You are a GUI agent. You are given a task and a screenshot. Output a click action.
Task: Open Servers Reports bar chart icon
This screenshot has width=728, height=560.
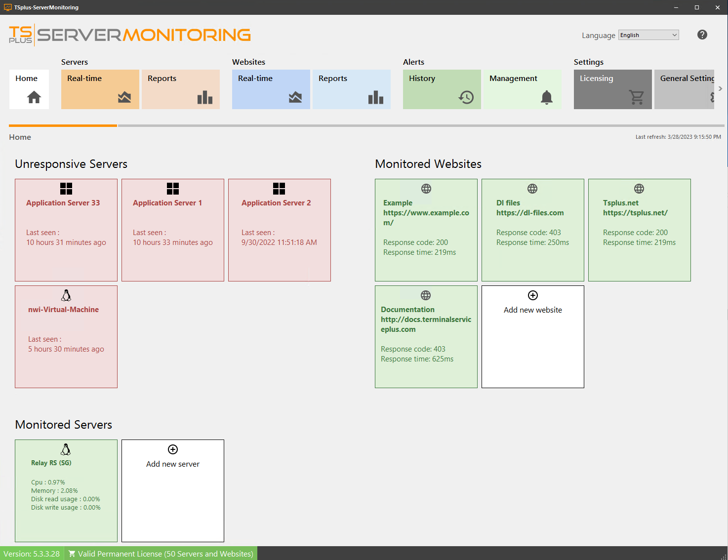205,97
